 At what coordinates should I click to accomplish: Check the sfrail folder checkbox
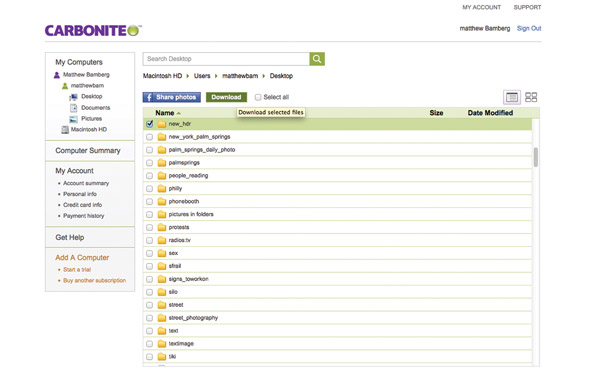150,266
